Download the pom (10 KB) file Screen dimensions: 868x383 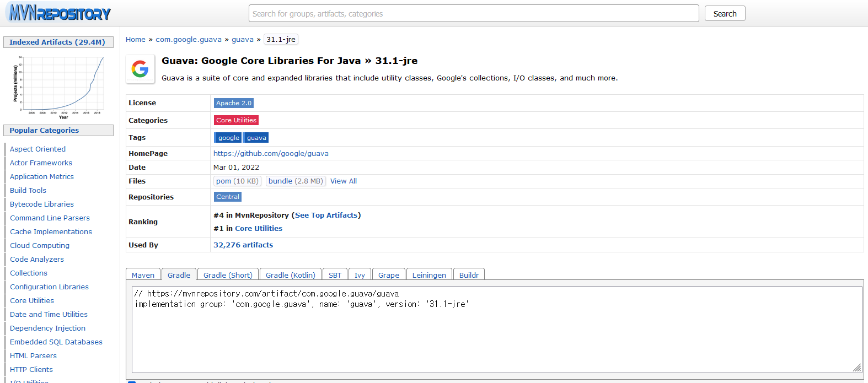click(x=237, y=181)
